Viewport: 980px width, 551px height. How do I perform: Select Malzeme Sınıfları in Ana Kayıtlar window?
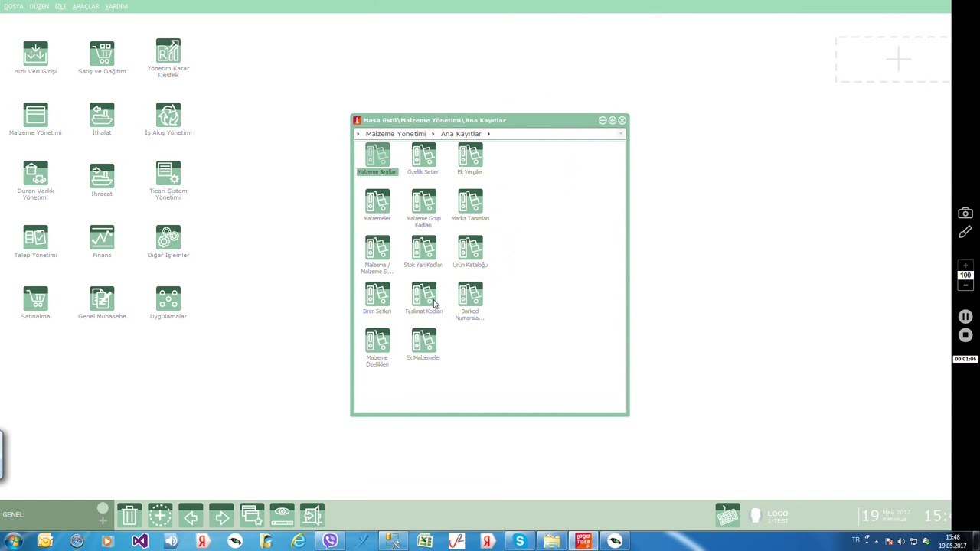coord(377,160)
